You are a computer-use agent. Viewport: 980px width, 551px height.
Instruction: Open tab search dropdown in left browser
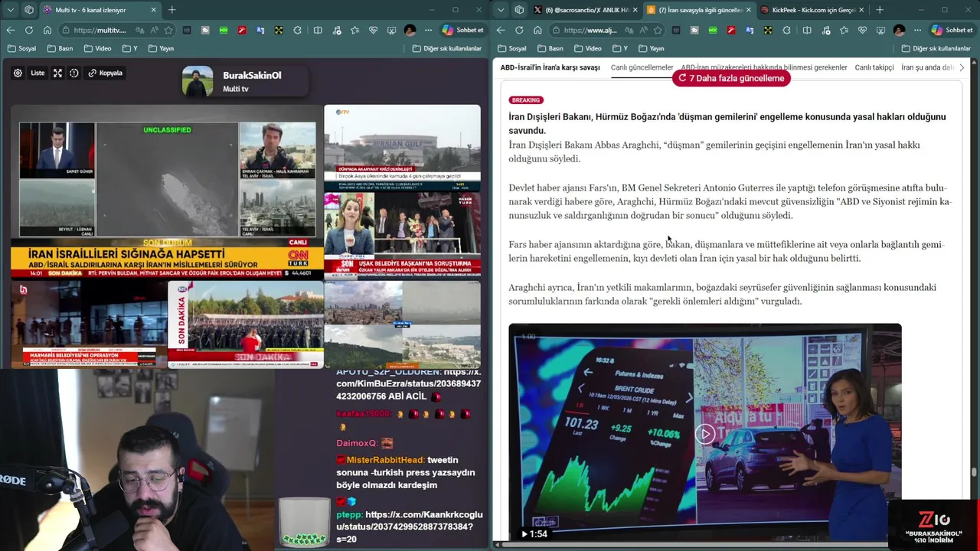(x=10, y=10)
